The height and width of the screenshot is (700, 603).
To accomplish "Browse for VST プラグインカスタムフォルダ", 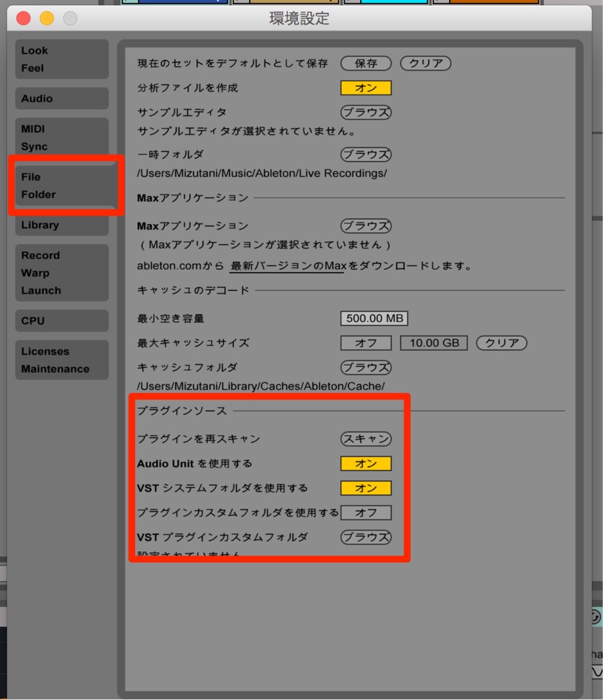I will coord(366,537).
